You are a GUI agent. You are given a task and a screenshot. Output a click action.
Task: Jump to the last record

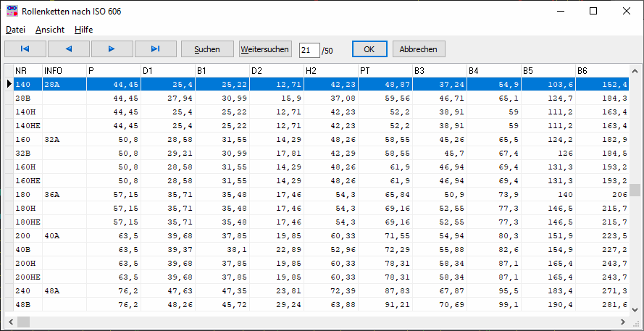pos(156,49)
